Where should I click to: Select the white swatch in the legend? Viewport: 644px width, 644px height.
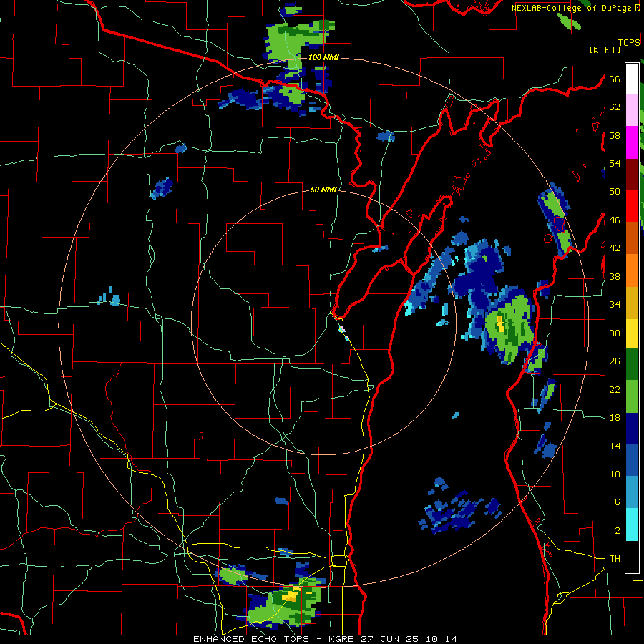[x=632, y=79]
